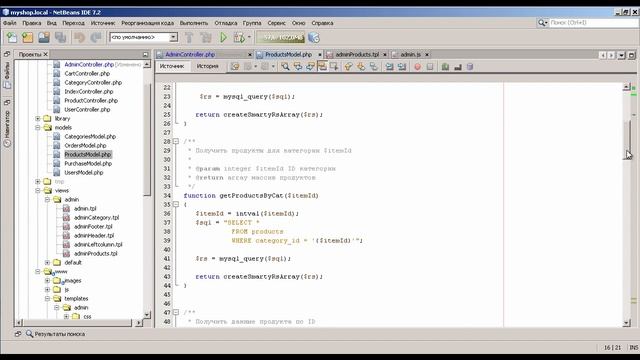The image size is (640, 360).
Task: Switch editor to История view
Action: pos(207,66)
